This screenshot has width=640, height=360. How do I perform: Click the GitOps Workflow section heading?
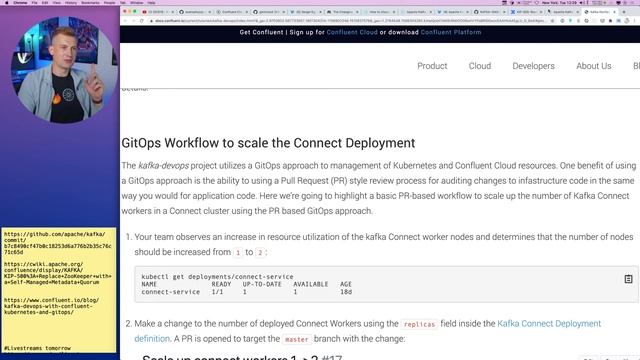268,143
